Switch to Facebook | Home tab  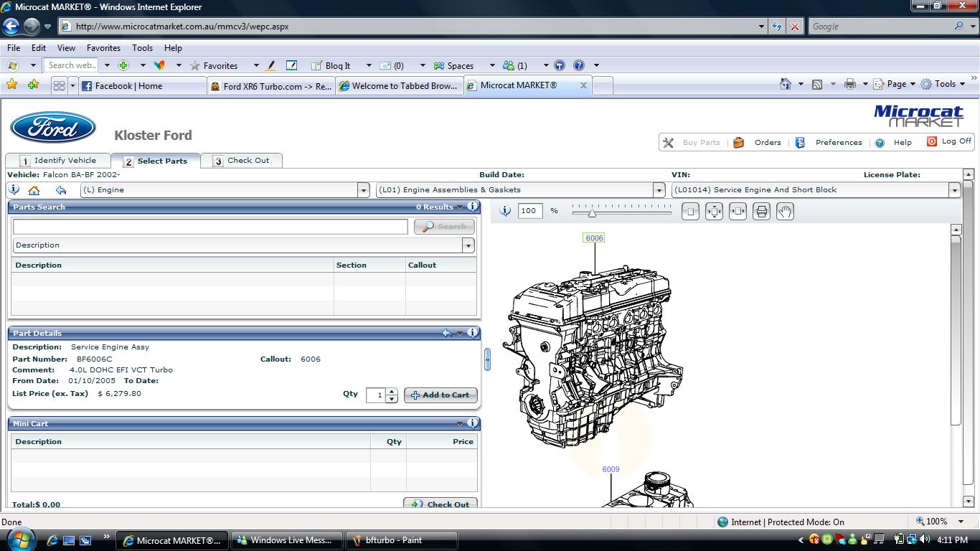143,86
